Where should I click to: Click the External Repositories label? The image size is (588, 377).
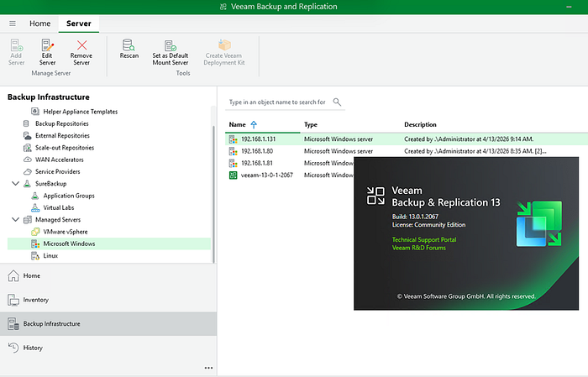[x=62, y=136]
